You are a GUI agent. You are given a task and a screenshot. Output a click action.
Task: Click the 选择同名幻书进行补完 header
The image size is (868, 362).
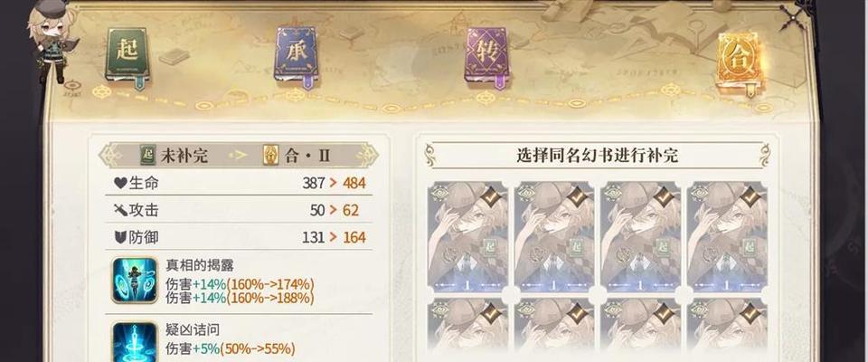click(598, 155)
